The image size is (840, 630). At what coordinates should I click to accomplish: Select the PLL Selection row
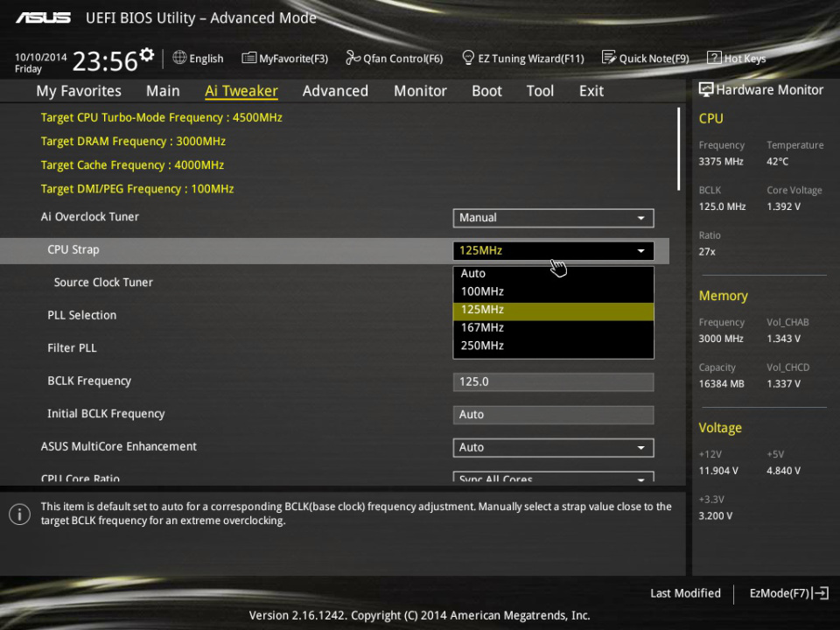pyautogui.click(x=82, y=315)
